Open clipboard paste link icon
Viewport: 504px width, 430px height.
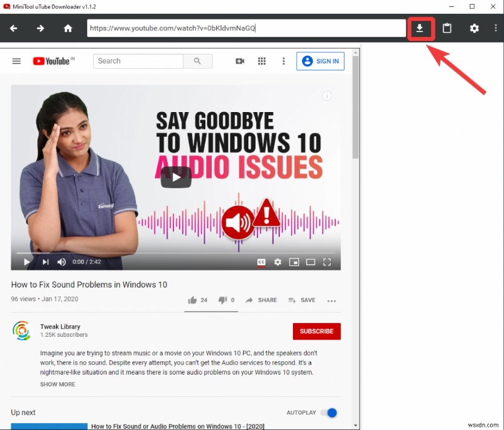pyautogui.click(x=447, y=28)
